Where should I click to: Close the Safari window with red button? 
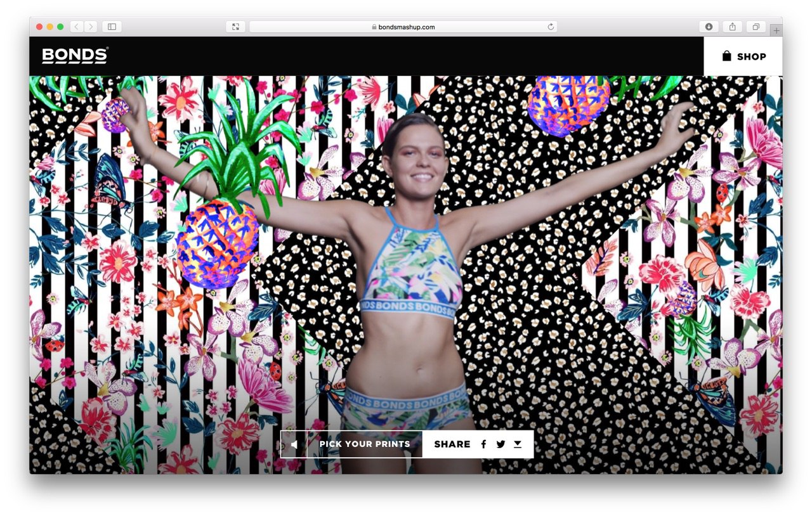[x=39, y=27]
